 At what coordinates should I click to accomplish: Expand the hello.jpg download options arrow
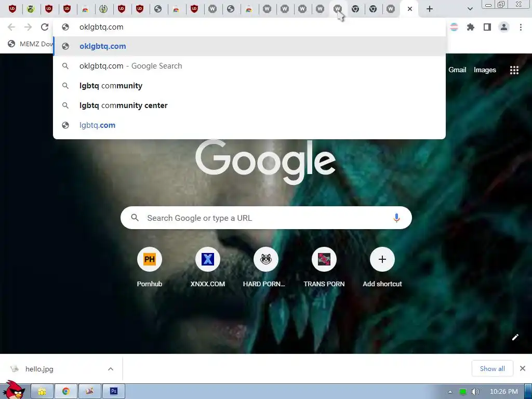[111, 369]
